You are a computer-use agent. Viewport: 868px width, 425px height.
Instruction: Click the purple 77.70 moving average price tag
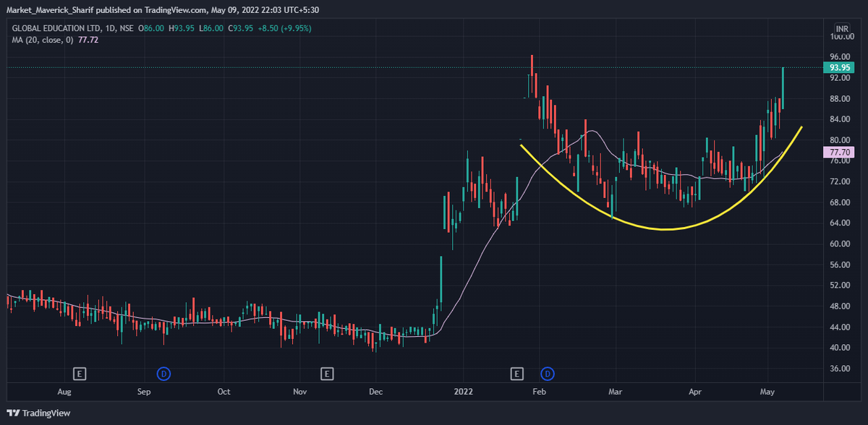coord(839,153)
